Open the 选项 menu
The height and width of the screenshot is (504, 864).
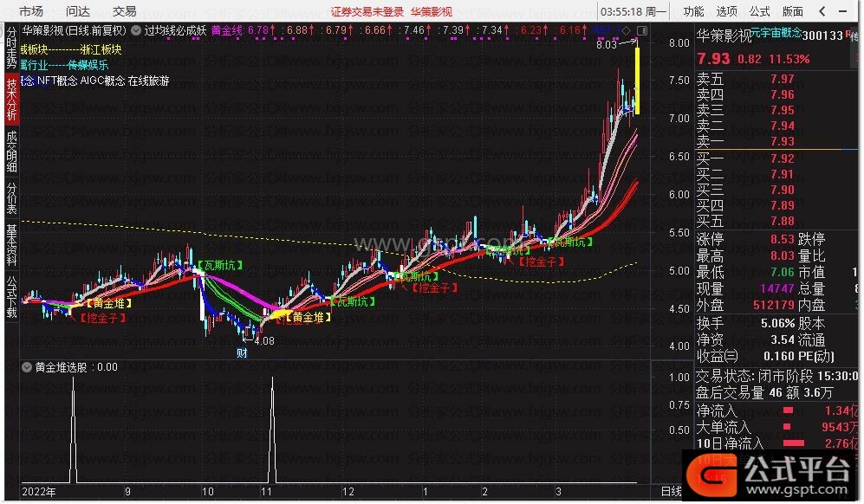coord(726,11)
